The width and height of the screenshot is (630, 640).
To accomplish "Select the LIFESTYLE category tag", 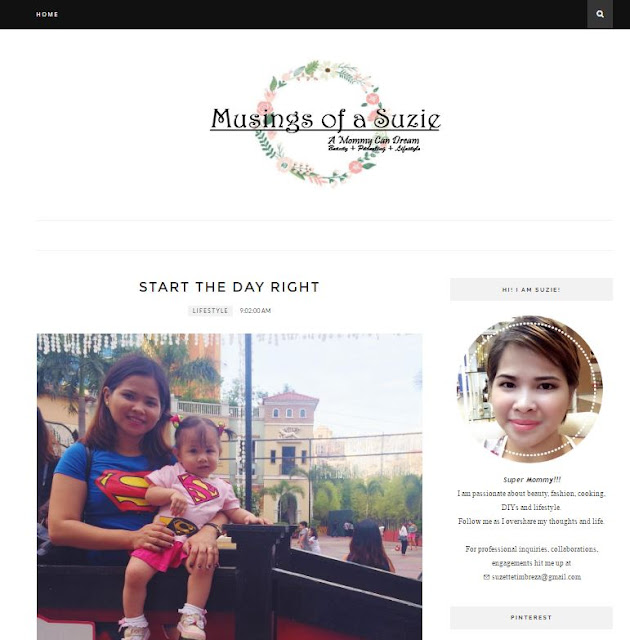I will (x=210, y=311).
